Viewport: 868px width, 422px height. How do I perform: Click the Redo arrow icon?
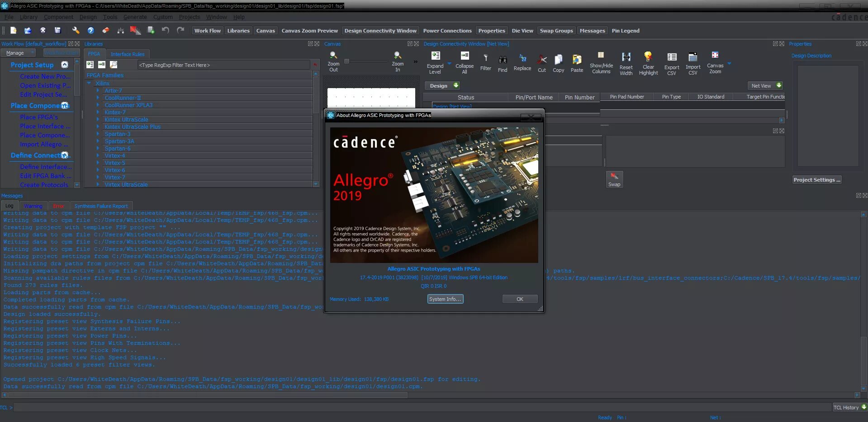pyautogui.click(x=180, y=30)
